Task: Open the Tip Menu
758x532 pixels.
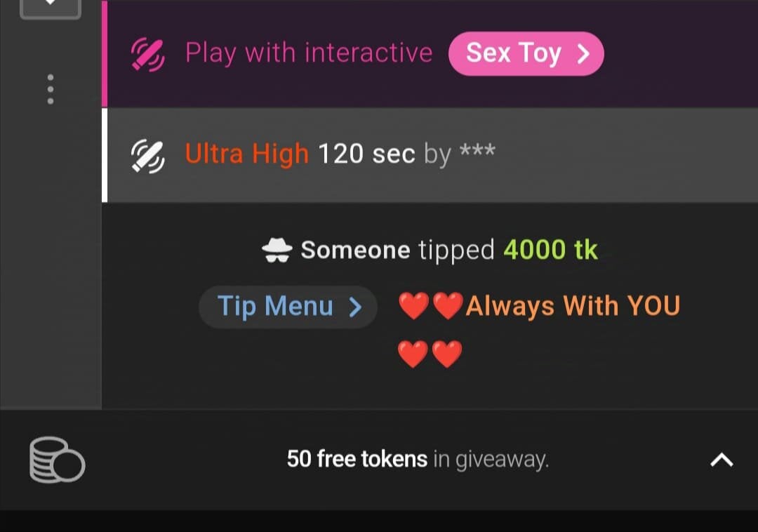Action: click(288, 307)
